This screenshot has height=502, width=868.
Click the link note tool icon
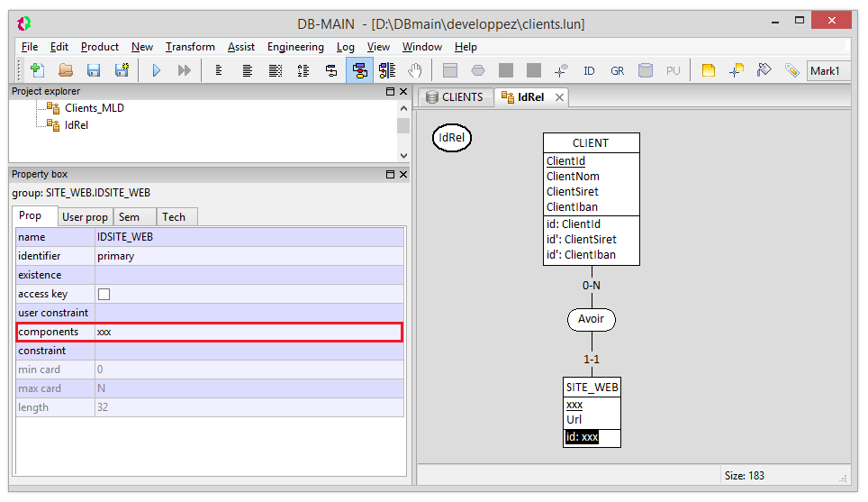coord(737,70)
